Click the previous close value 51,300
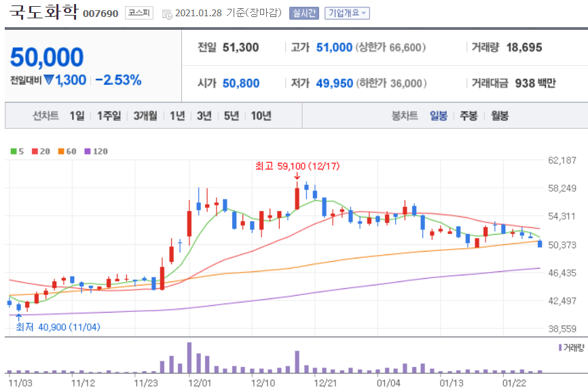Screen dimensions: 588x392 click(x=241, y=47)
